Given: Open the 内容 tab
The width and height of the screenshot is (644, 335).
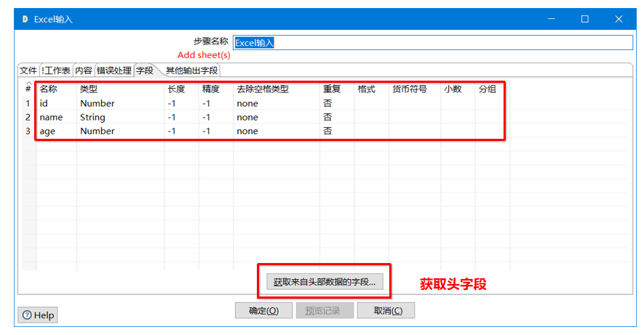Looking at the screenshot, I should (84, 70).
